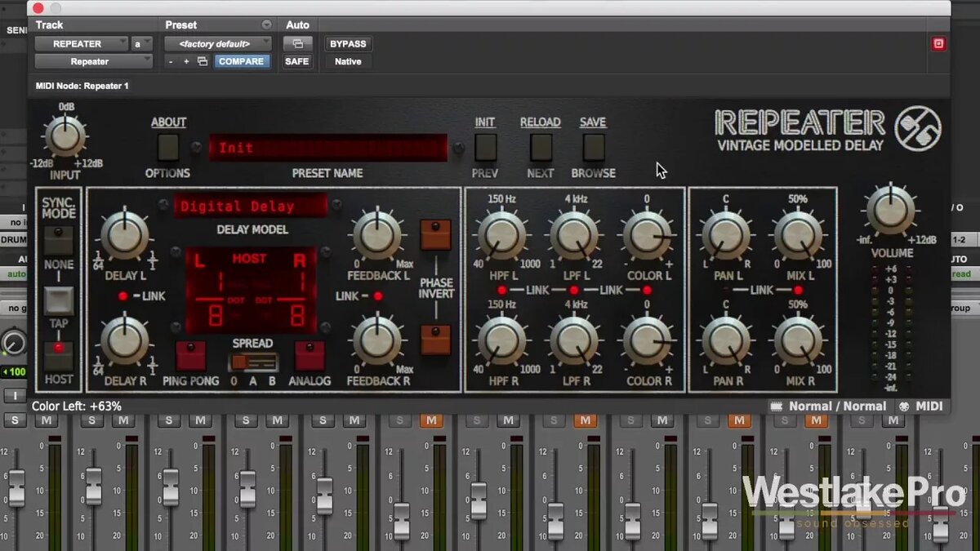The width and height of the screenshot is (980, 551).
Task: Click the INPUT gain knob
Action: [65, 135]
